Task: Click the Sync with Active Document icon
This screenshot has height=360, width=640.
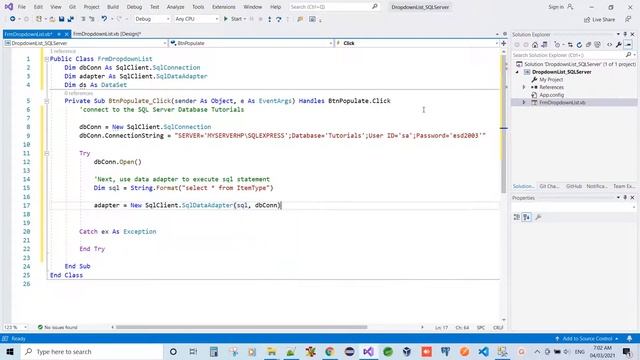Action: (570, 44)
